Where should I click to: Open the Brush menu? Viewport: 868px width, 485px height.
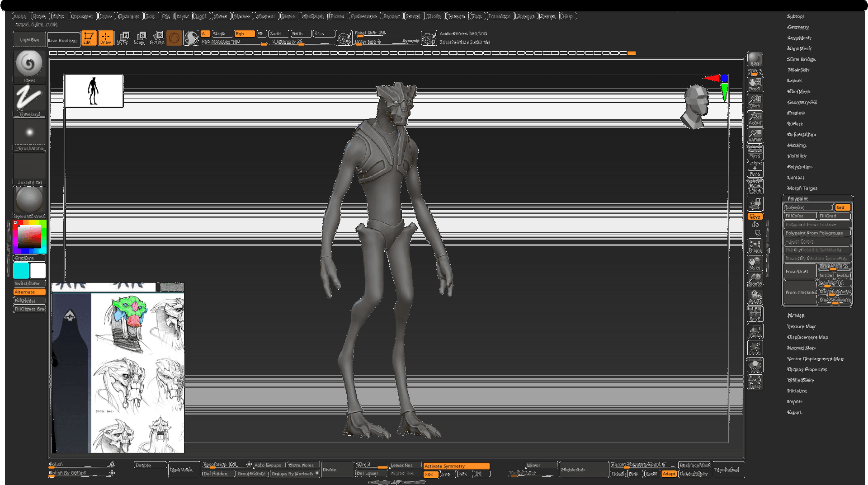point(39,16)
